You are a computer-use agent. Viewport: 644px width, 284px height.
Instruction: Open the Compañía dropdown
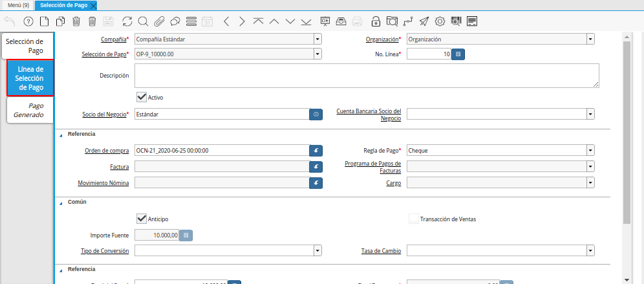[x=317, y=39]
